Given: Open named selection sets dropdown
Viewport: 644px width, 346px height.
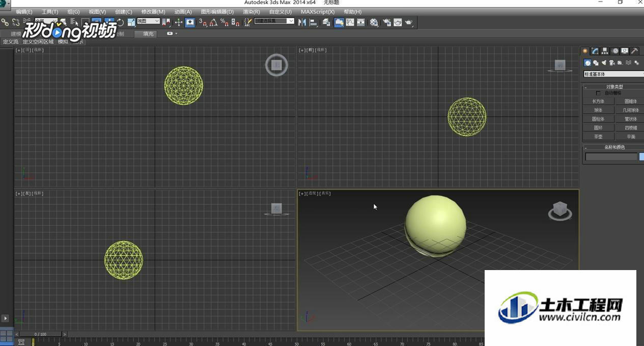Looking at the screenshot, I should (274, 21).
